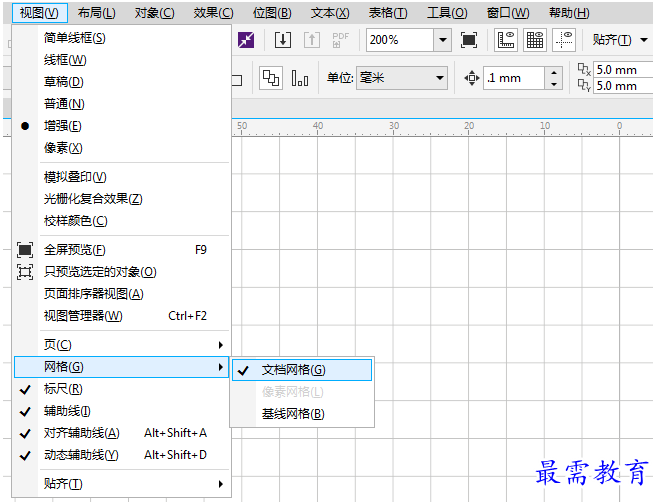Open the 位图(B) menu
Image resolution: width=657 pixels, height=504 pixels.
[272, 13]
